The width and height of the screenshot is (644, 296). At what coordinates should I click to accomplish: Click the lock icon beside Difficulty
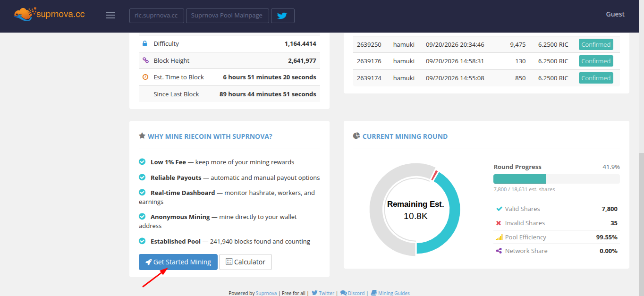click(145, 43)
